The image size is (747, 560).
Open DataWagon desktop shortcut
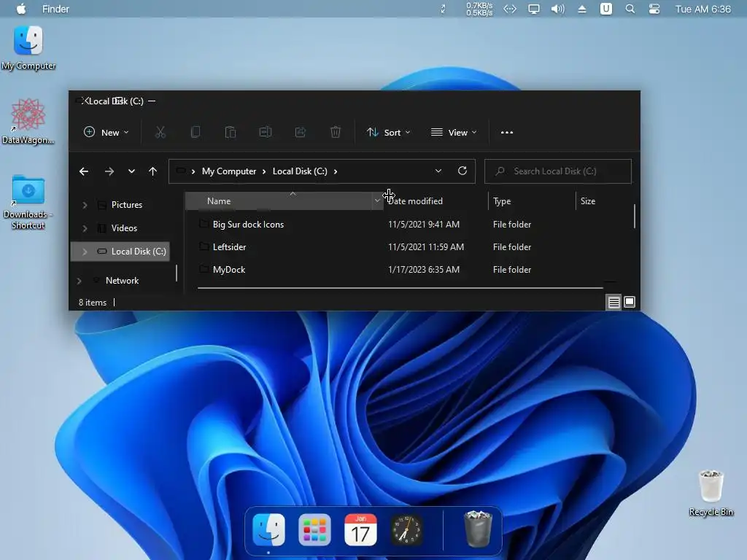28,122
